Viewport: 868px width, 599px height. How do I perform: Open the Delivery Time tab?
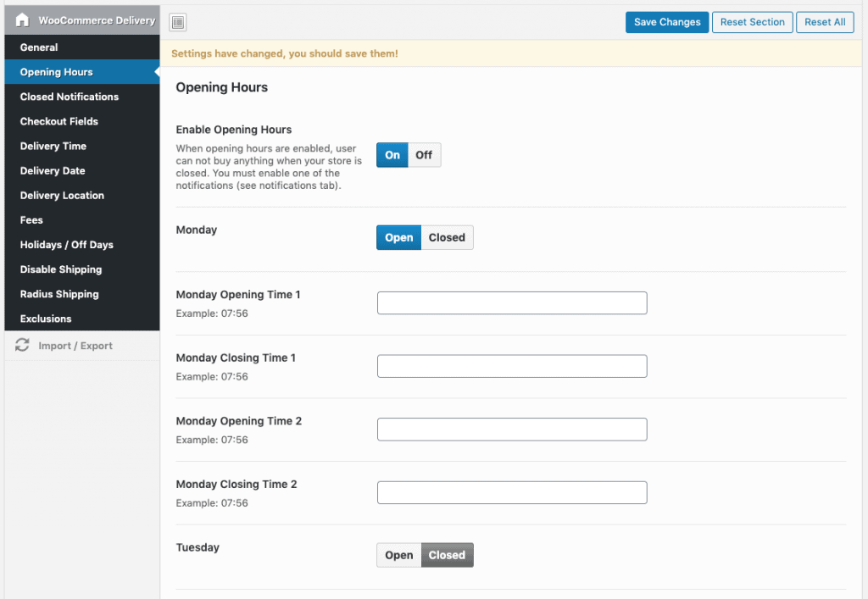click(x=53, y=146)
